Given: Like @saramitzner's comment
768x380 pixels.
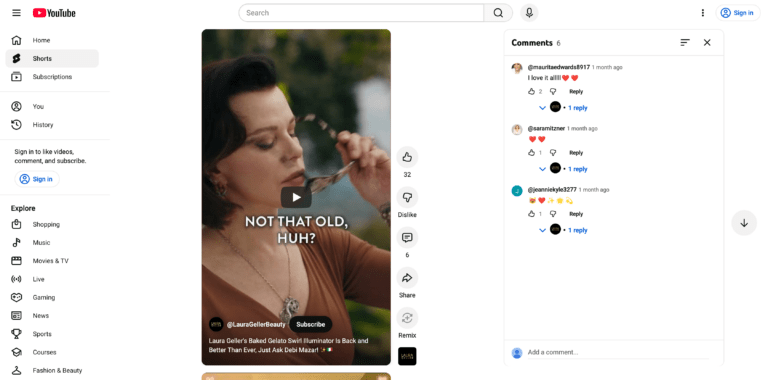Looking at the screenshot, I should click(531, 153).
